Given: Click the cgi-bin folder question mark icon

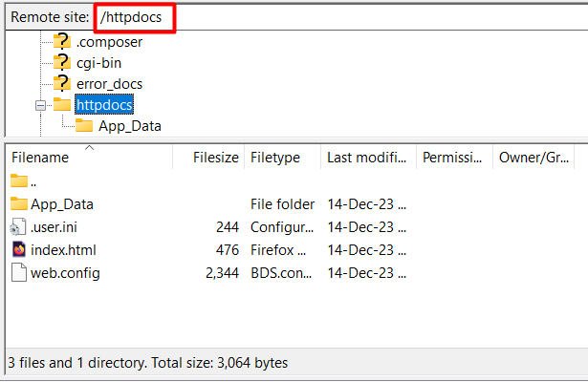Looking at the screenshot, I should pyautogui.click(x=62, y=62).
